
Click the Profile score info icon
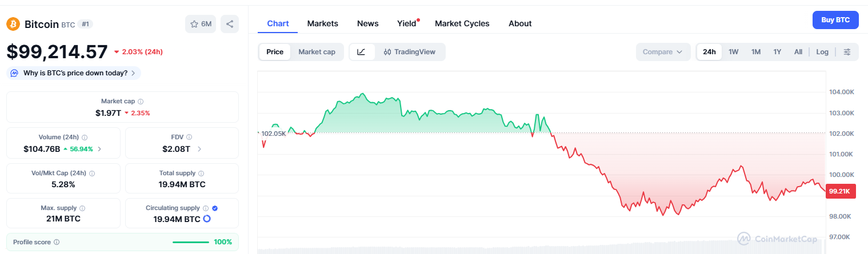tap(56, 242)
